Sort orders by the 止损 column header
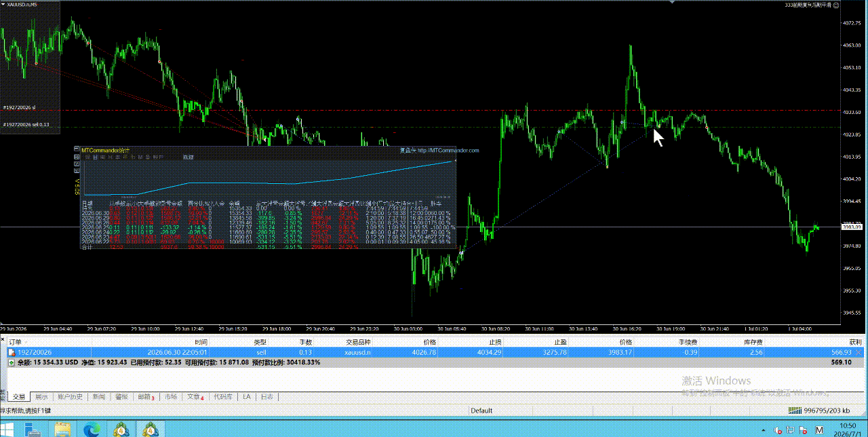 (x=495, y=343)
